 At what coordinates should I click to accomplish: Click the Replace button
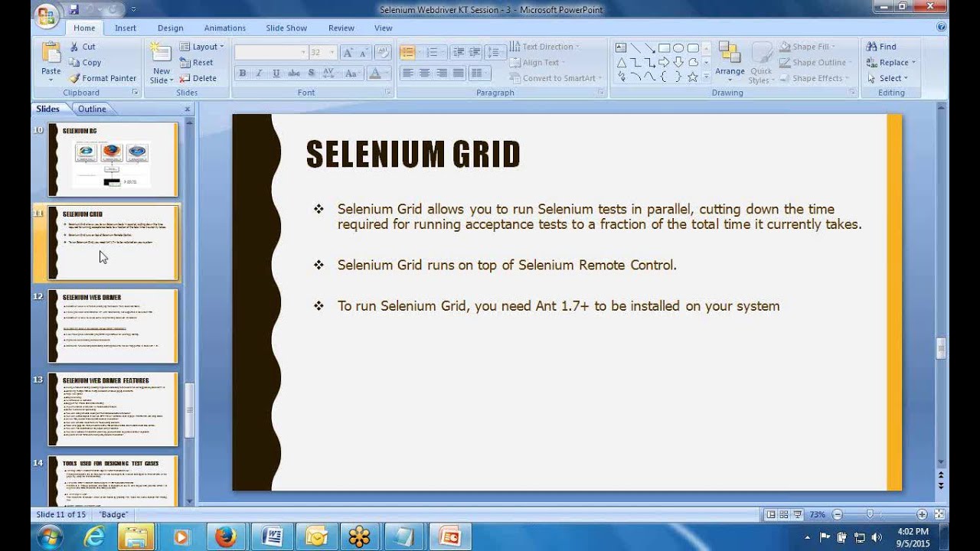pos(891,63)
